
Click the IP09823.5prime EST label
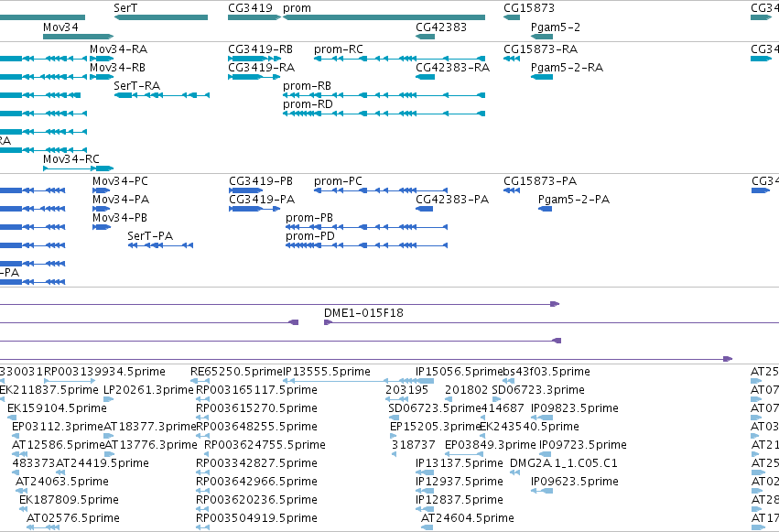tap(575, 408)
